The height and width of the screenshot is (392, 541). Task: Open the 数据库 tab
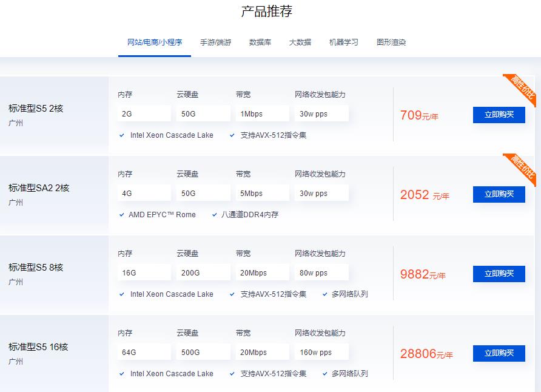[260, 42]
